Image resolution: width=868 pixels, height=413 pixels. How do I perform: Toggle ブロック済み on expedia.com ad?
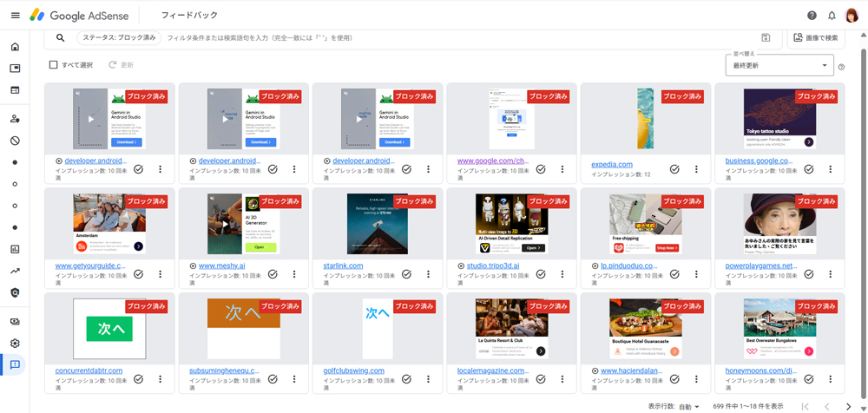[x=682, y=95]
